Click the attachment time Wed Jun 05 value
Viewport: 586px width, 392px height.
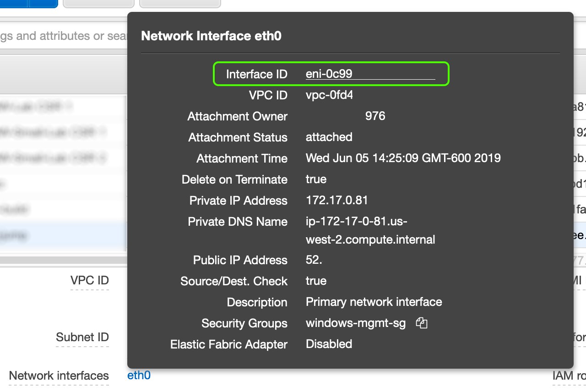coord(403,158)
